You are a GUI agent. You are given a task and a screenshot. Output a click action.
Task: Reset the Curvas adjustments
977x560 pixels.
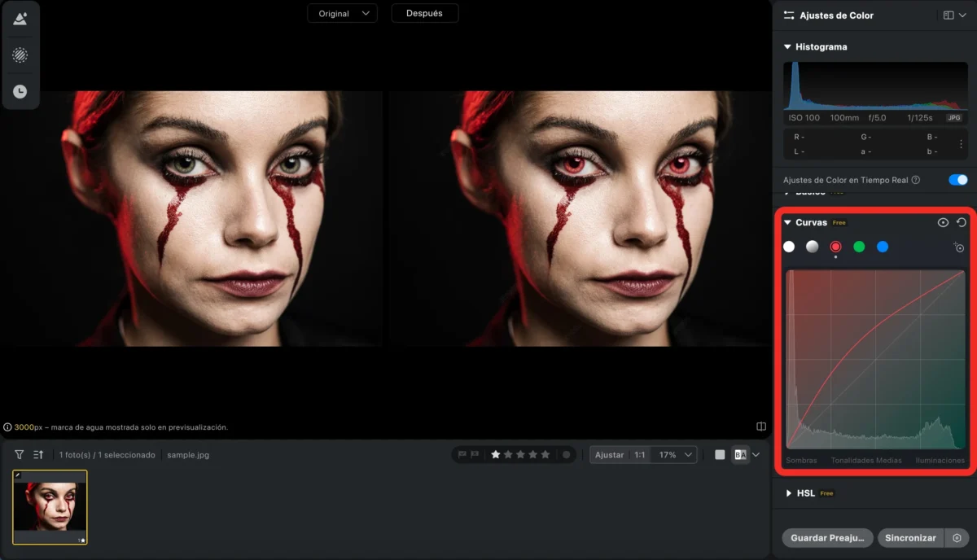(x=962, y=222)
